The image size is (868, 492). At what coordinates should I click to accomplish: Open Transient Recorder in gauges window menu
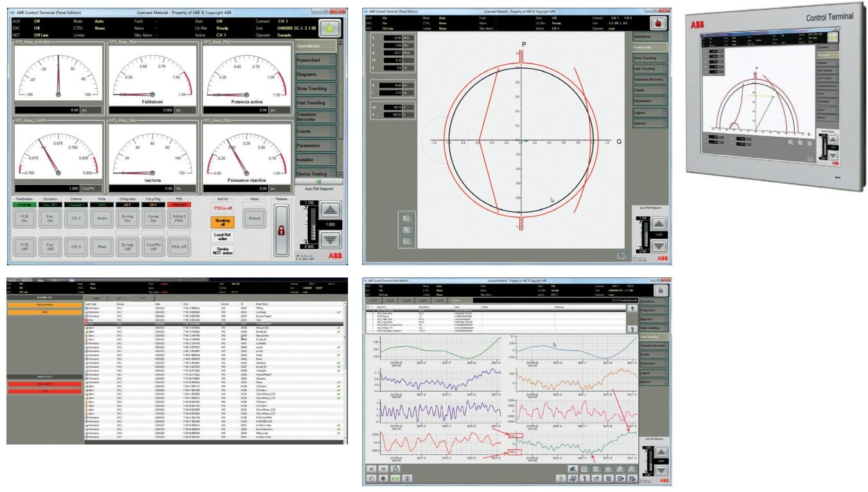(x=317, y=117)
